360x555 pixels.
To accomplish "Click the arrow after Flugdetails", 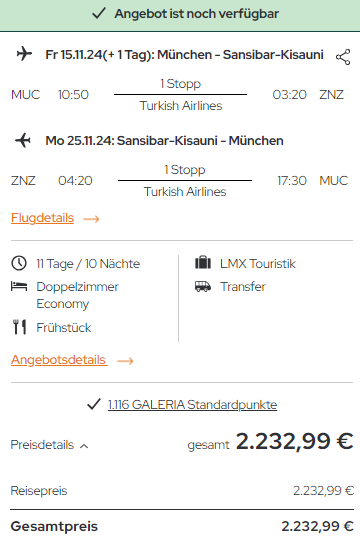I will click(x=91, y=219).
